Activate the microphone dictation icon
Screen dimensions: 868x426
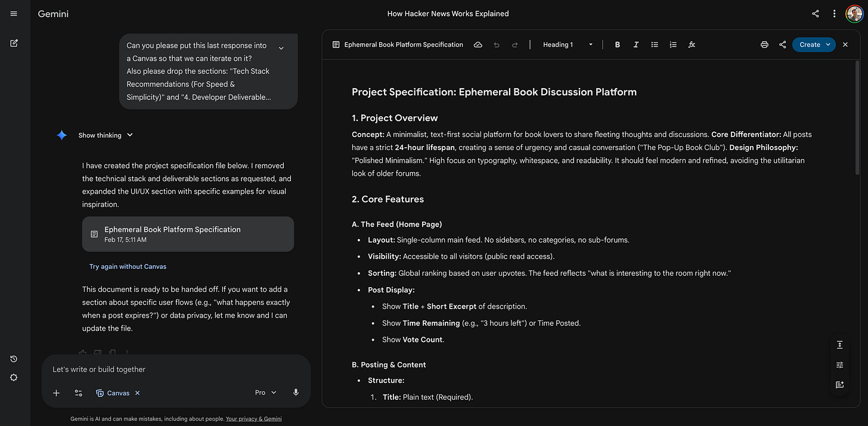(295, 392)
